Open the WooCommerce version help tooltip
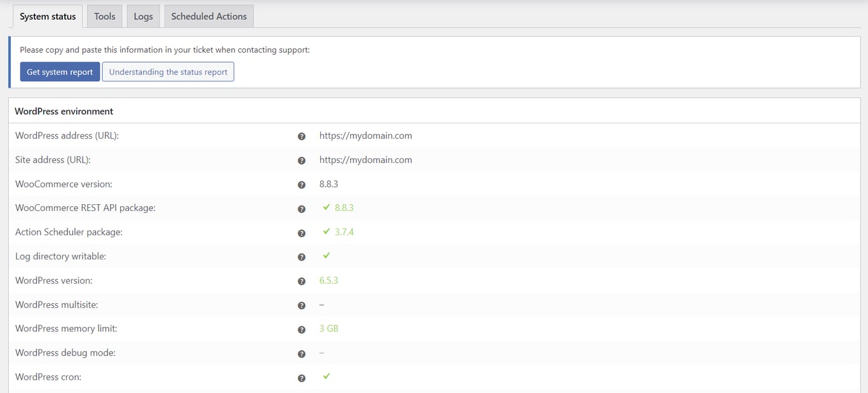This screenshot has width=868, height=393. pyautogui.click(x=301, y=184)
